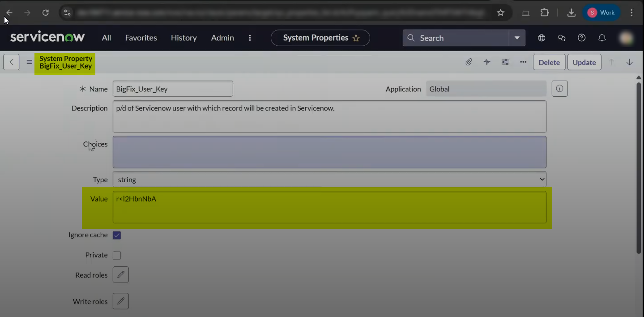Click the attachments paperclip icon
Screen dimensions: 644x317
tap(469, 62)
